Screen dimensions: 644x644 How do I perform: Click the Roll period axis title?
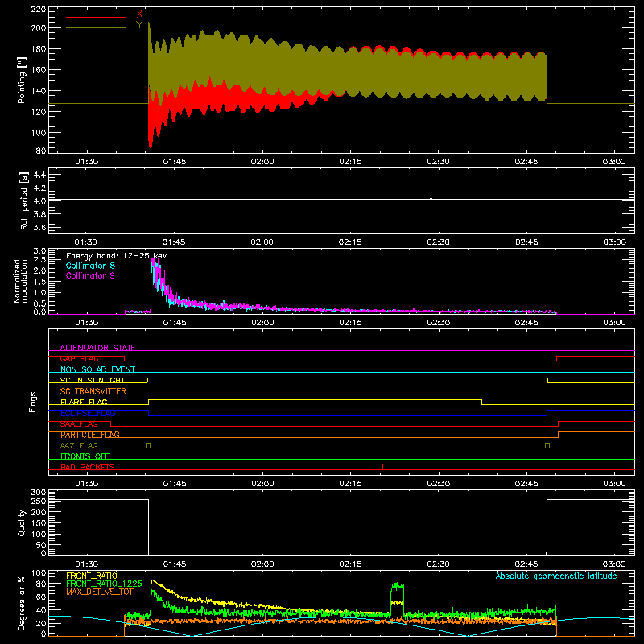pos(23,200)
